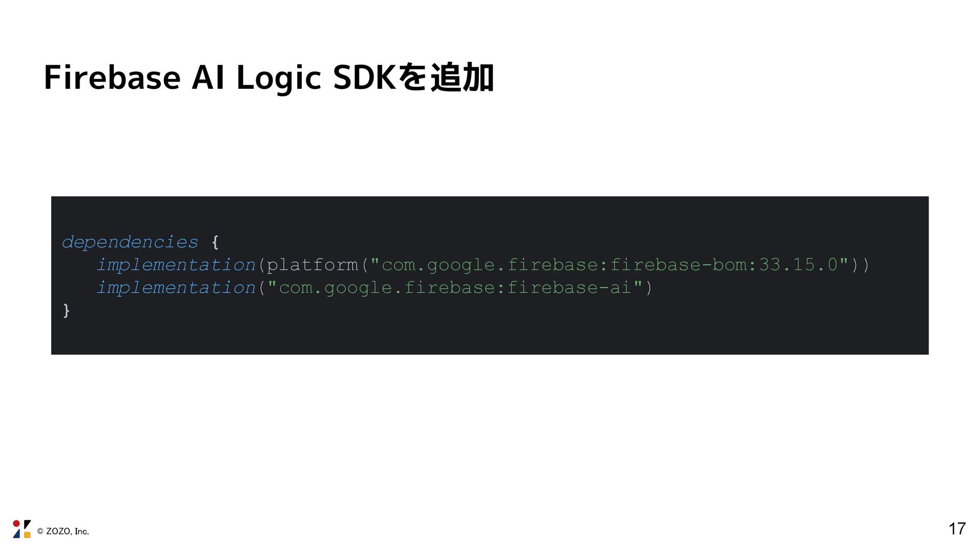Click the first implementation keyword
This screenshot has height=551, width=980.
(x=176, y=265)
